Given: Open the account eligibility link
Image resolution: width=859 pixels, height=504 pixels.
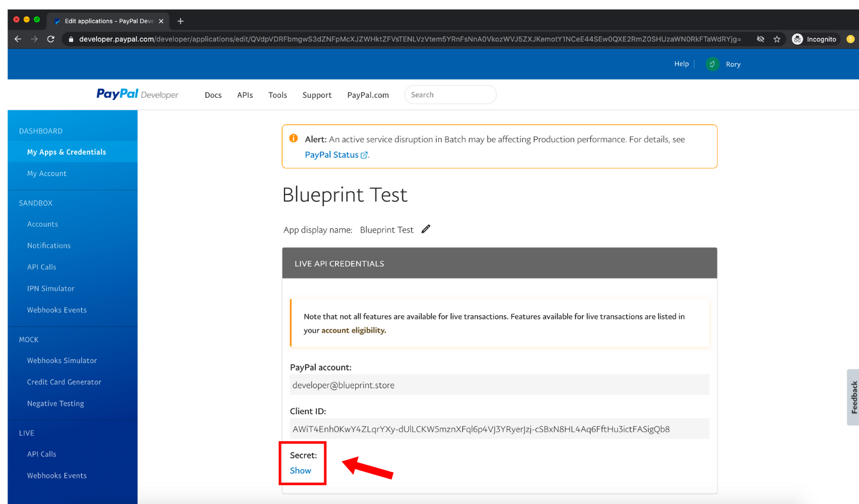Looking at the screenshot, I should click(x=354, y=330).
